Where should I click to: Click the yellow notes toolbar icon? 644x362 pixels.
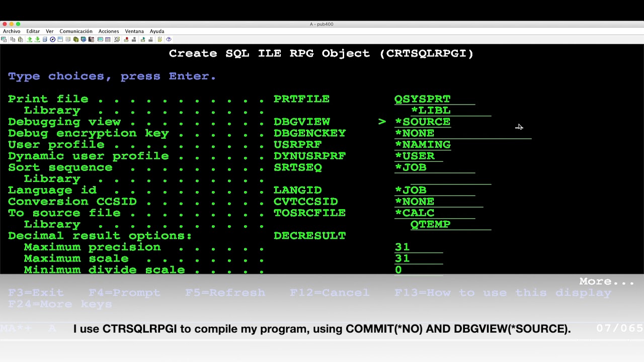(x=160, y=39)
